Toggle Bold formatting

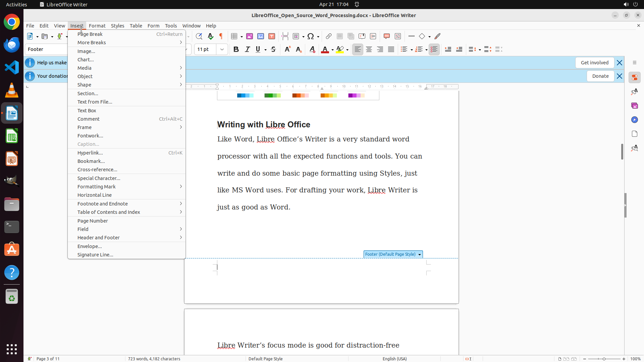236,49
